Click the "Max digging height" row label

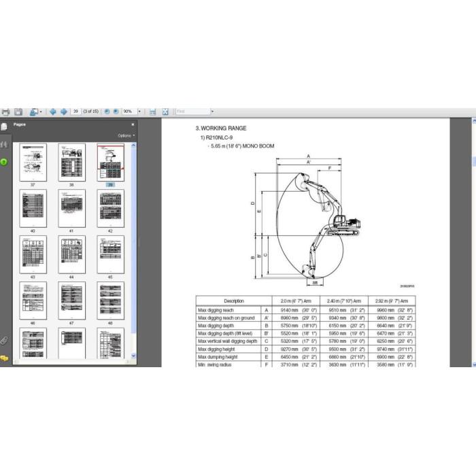coord(216,349)
